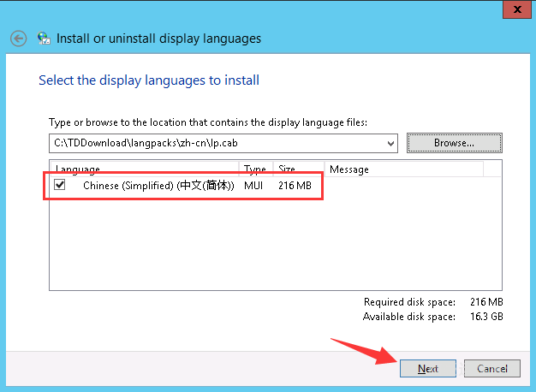
Task: Close the language install window
Action: pos(516,7)
